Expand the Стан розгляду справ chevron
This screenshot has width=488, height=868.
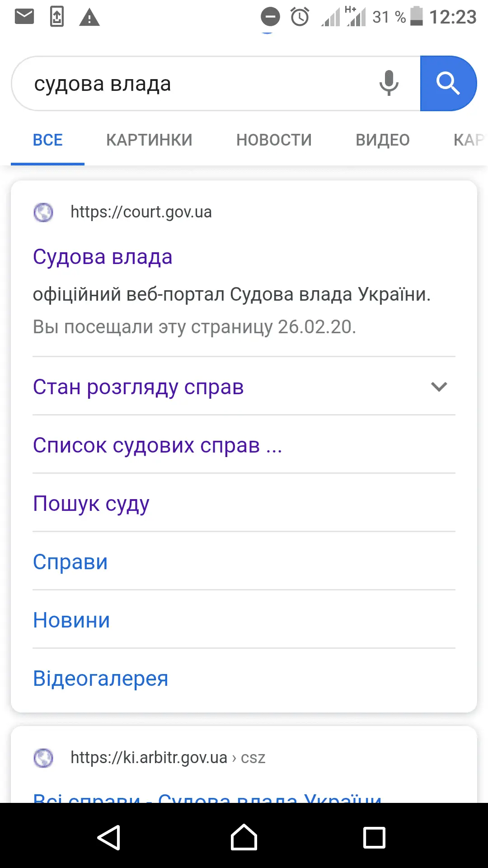point(439,387)
